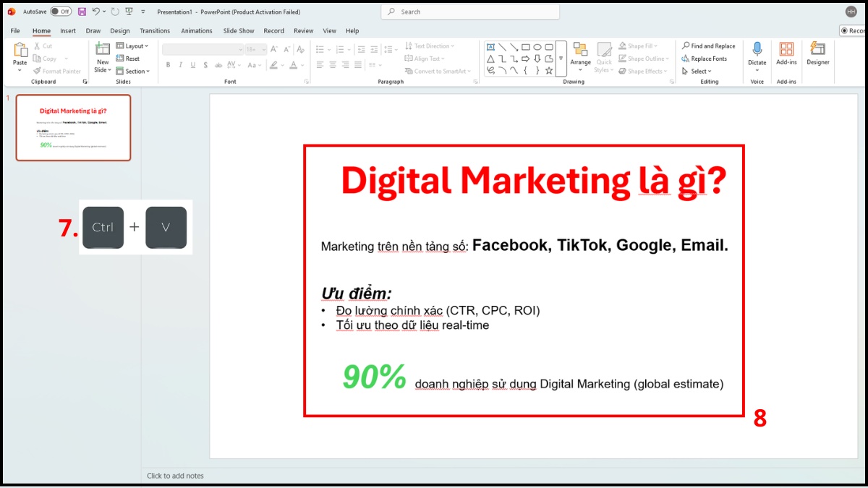Screen dimensions: 868x488
Task: Insert a rectangle shape
Action: pos(525,46)
